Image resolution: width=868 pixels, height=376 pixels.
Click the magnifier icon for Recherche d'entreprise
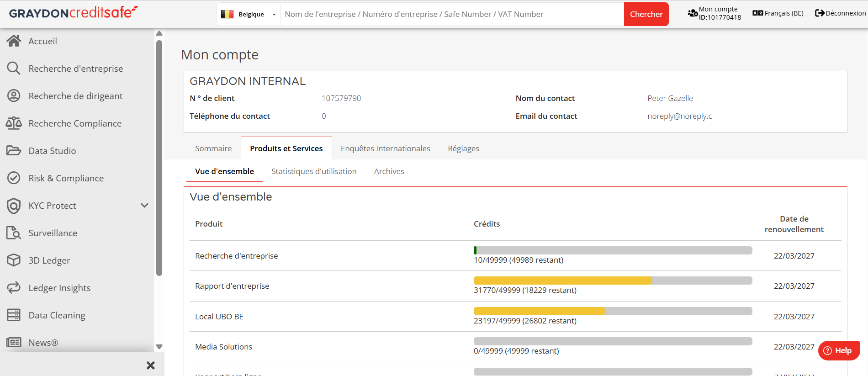click(14, 69)
